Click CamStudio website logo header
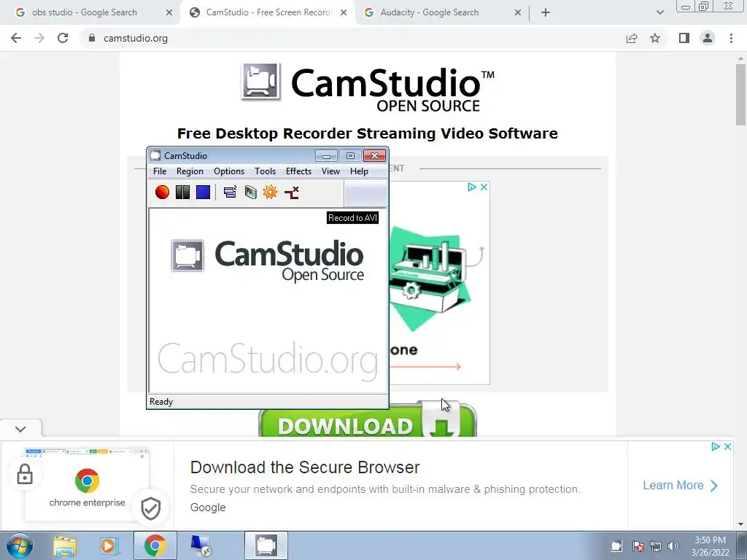Screen dimensions: 747x560 click(x=368, y=87)
